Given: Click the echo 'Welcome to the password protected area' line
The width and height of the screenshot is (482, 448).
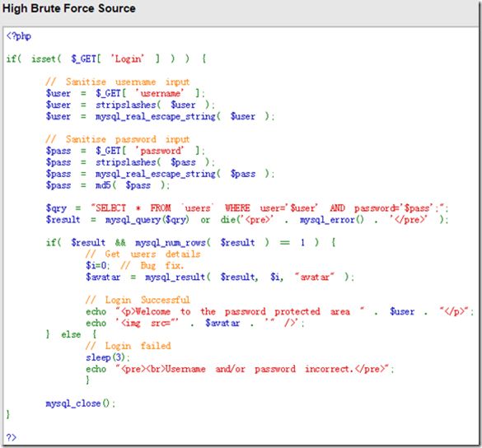Looking at the screenshot, I should point(280,311).
